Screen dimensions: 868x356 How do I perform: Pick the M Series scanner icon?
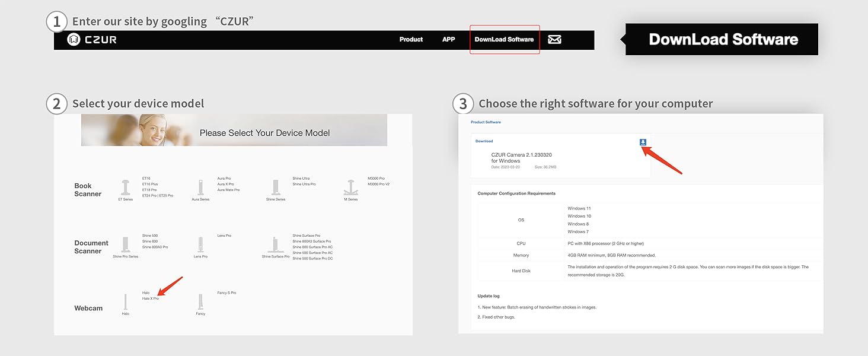351,187
